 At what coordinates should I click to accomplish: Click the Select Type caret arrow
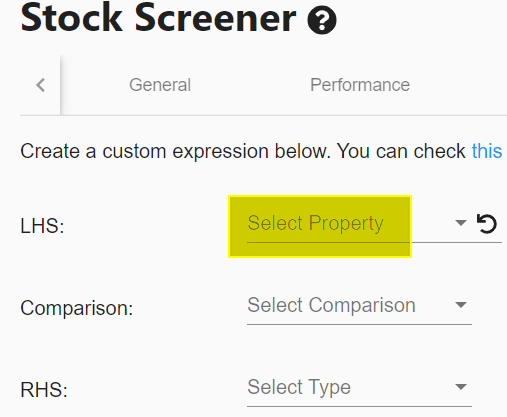pyautogui.click(x=461, y=387)
